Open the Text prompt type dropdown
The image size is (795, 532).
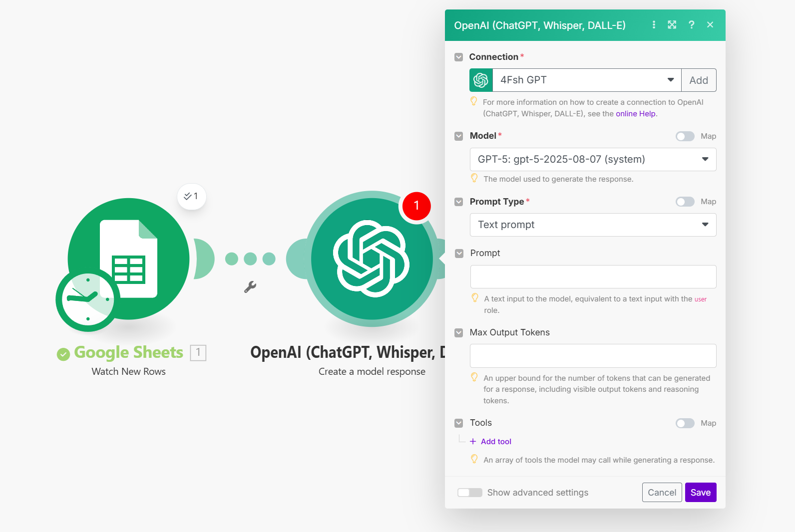pos(593,225)
